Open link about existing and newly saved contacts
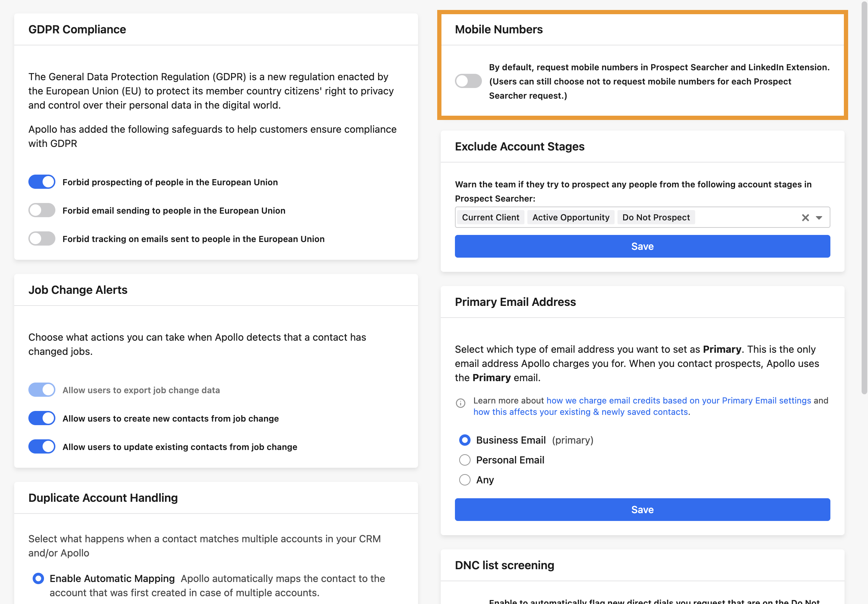This screenshot has height=604, width=868. (580, 412)
